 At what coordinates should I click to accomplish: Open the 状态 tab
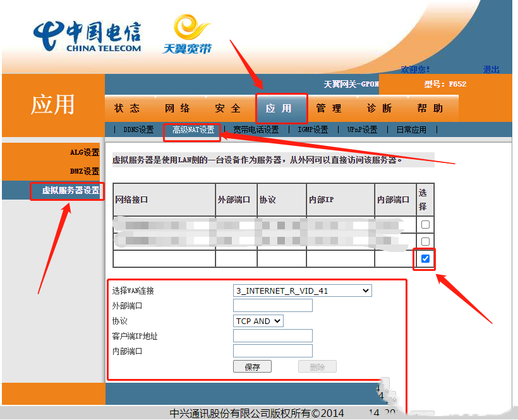(x=127, y=108)
